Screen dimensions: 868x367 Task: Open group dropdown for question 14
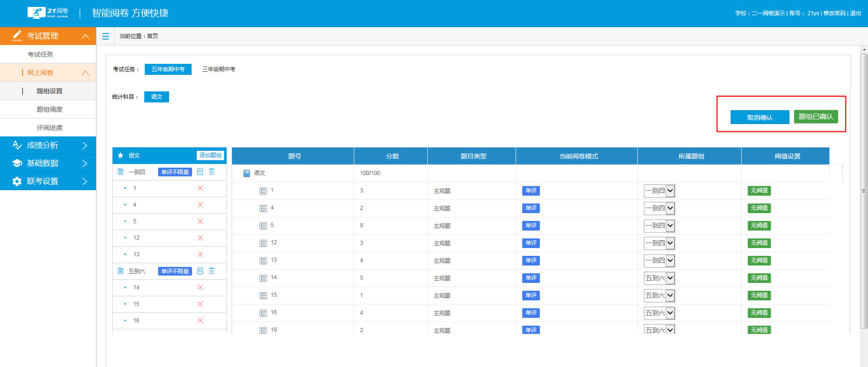[x=659, y=278]
